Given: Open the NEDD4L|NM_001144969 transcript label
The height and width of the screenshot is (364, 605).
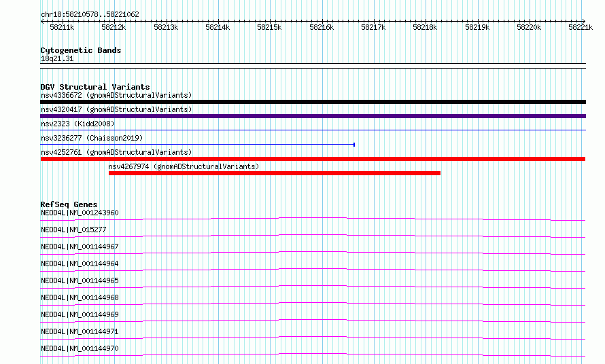Looking at the screenshot, I should (80, 314).
